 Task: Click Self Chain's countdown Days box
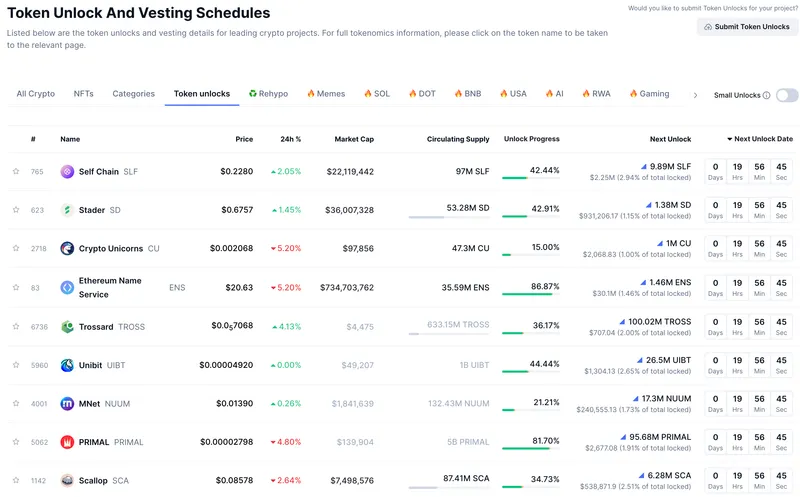coord(715,172)
